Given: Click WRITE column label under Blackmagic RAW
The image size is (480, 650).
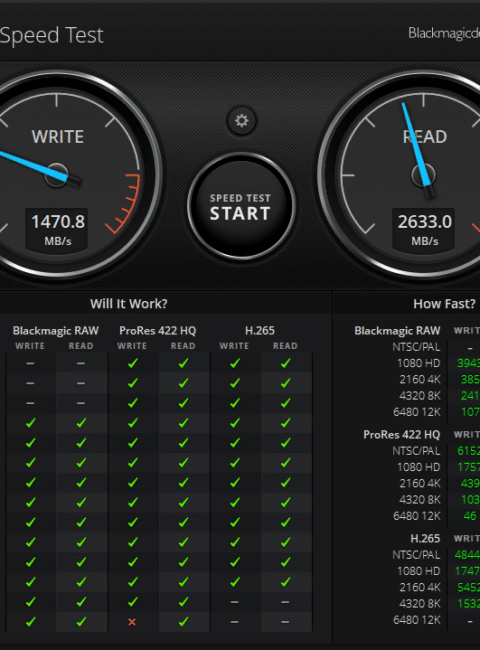Looking at the screenshot, I should tap(30, 346).
